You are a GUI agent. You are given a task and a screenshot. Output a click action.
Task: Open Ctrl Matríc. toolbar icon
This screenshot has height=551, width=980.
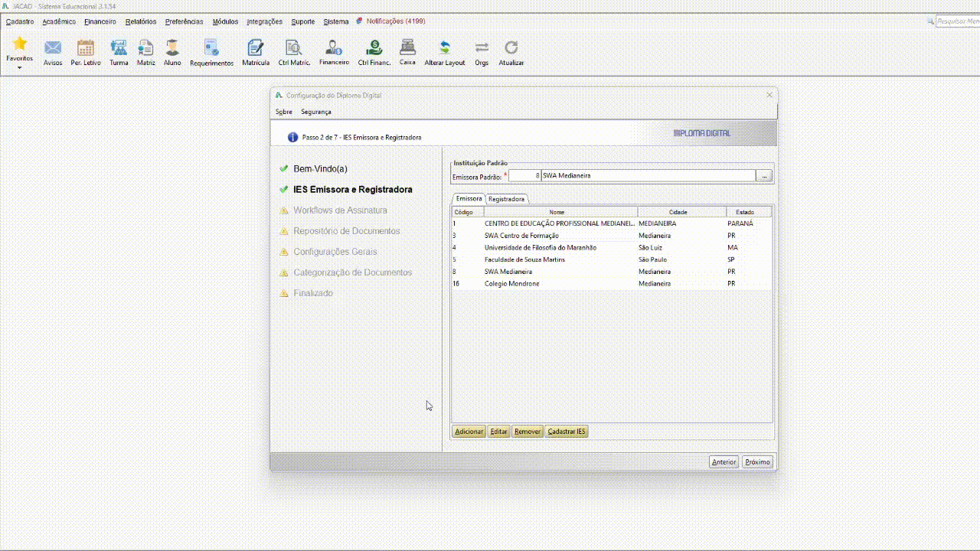(294, 48)
